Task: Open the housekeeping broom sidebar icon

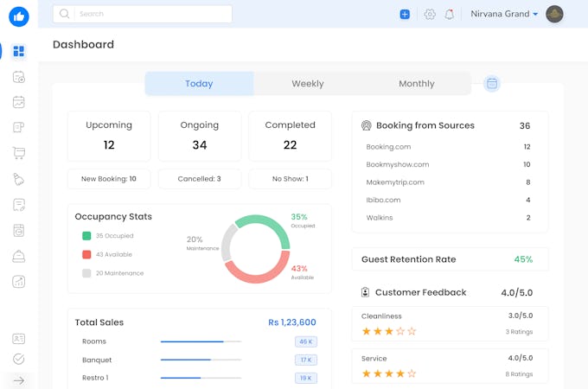Action: coord(19,179)
